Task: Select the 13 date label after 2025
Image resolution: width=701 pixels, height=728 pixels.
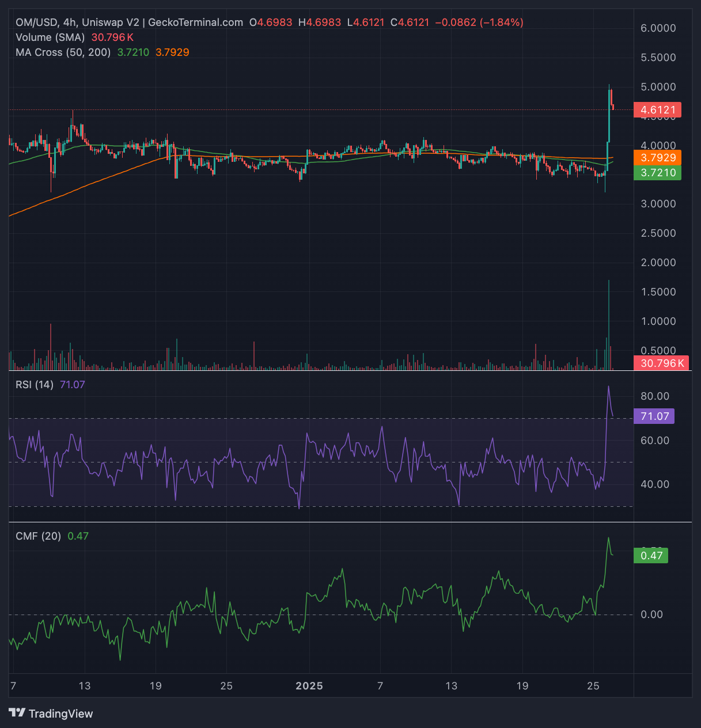Action: click(452, 686)
